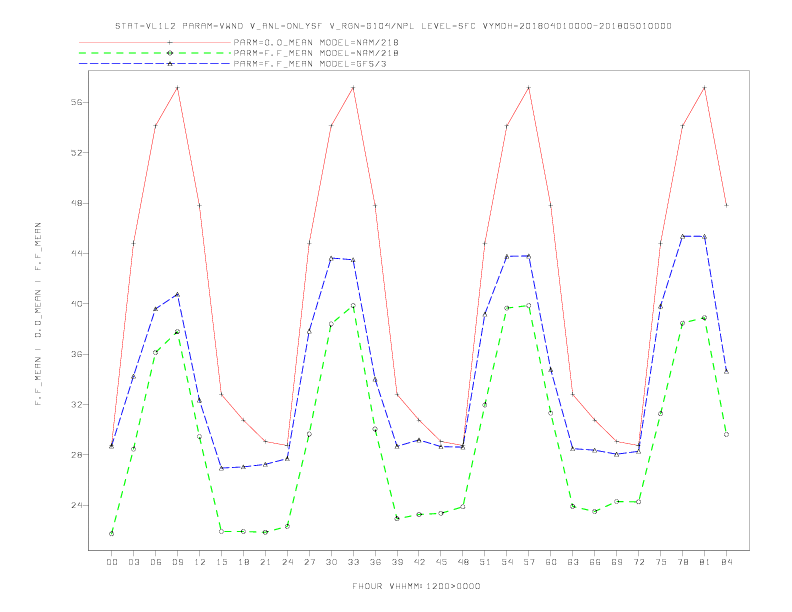Click blue line triangle marker at hour 78
The image size is (792, 612).
click(x=682, y=236)
